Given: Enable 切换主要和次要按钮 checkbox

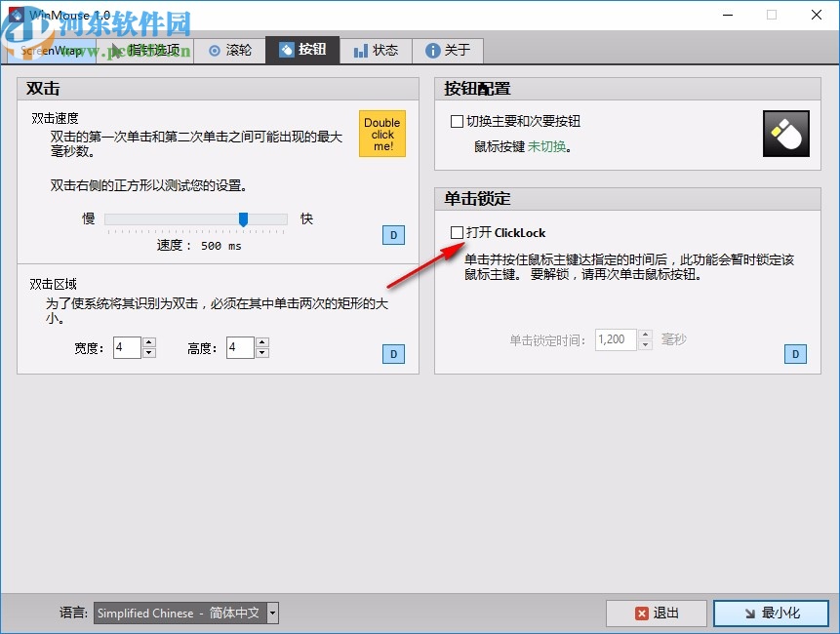Looking at the screenshot, I should click(457, 122).
